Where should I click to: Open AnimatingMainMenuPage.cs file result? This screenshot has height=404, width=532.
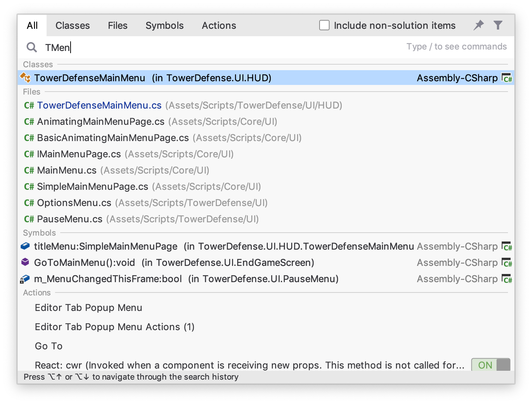click(266, 121)
